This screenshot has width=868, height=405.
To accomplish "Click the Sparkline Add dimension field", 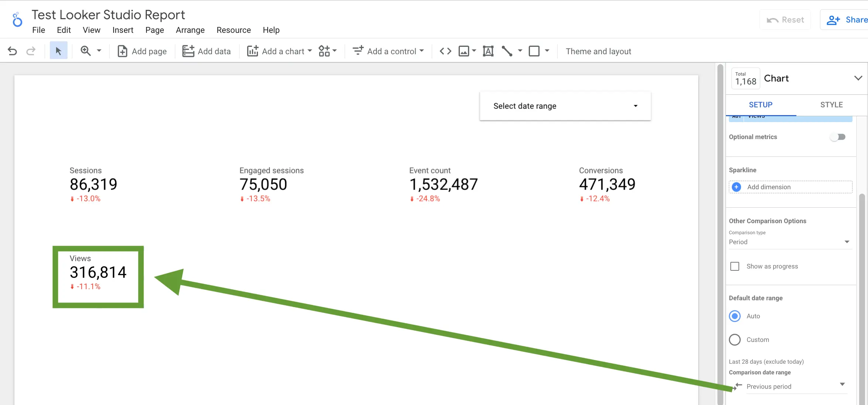I will pyautogui.click(x=790, y=187).
